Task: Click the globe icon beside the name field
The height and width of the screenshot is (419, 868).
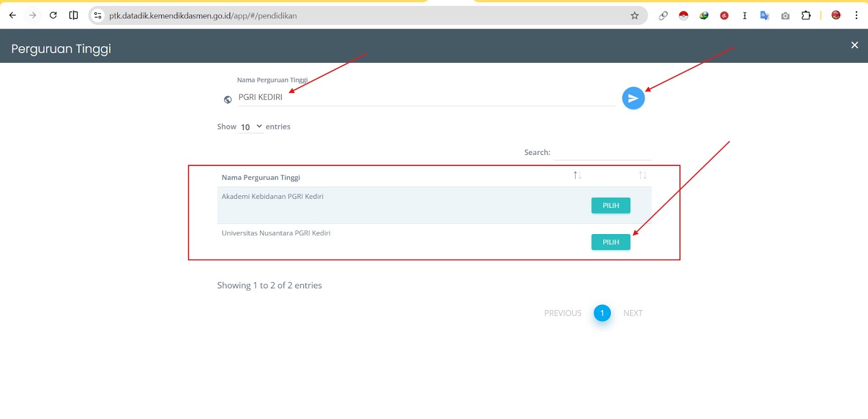Action: pos(228,100)
